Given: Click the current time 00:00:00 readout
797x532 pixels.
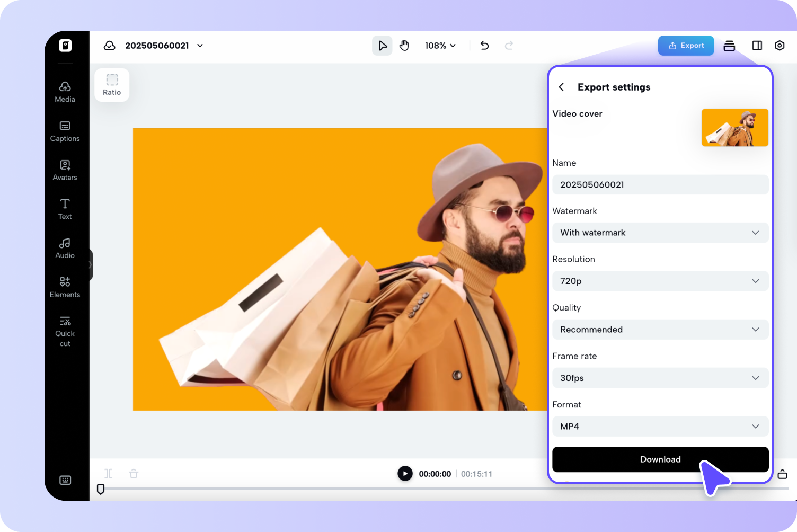Looking at the screenshot, I should point(435,474).
